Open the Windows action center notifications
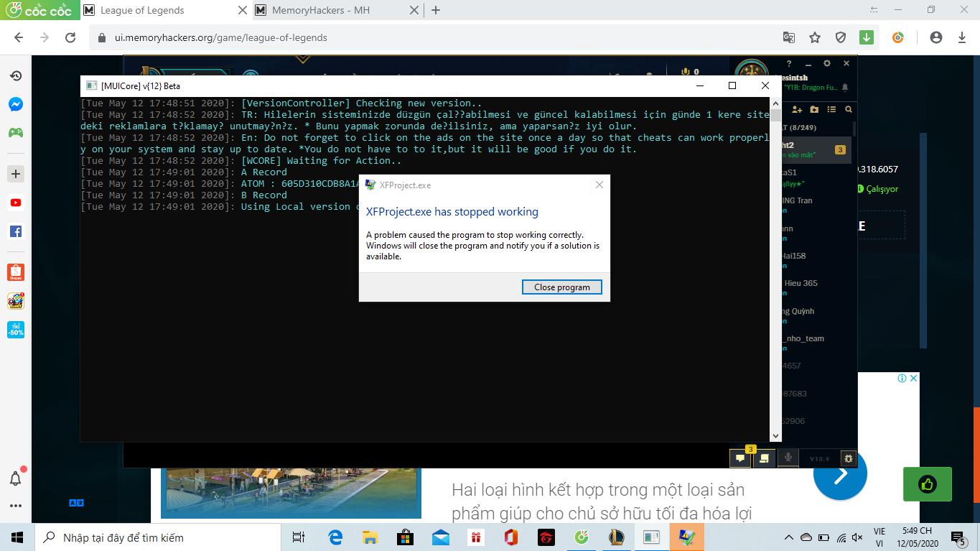 pyautogui.click(x=957, y=537)
